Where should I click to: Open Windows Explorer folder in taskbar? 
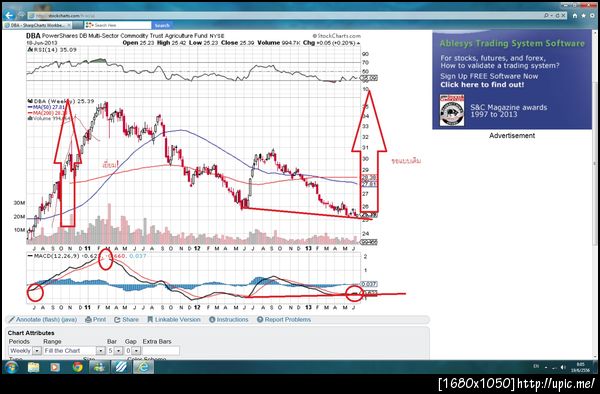(x=34, y=368)
